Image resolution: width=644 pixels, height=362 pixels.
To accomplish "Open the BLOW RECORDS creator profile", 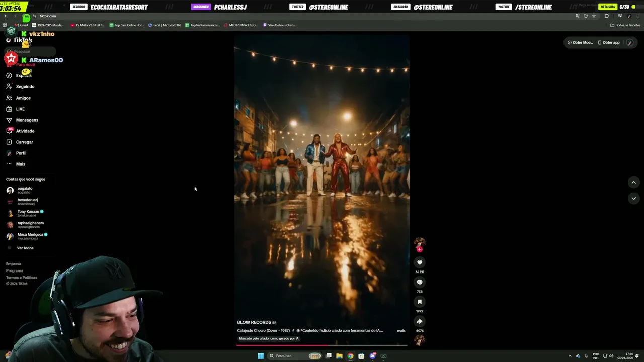I will click(254, 322).
